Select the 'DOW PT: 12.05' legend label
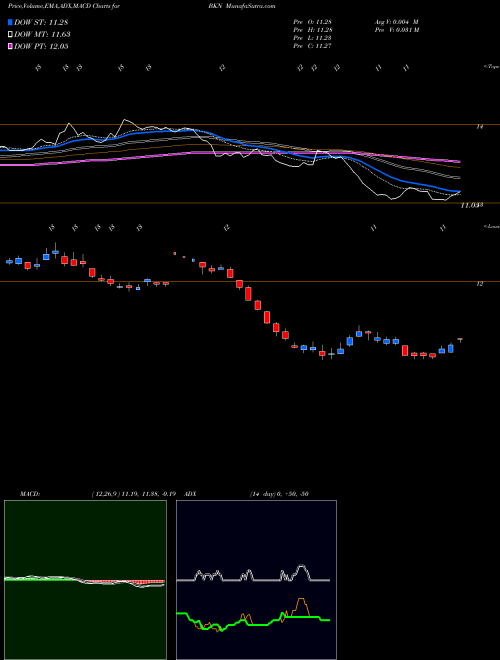This screenshot has width=500, height=660. coord(41,46)
